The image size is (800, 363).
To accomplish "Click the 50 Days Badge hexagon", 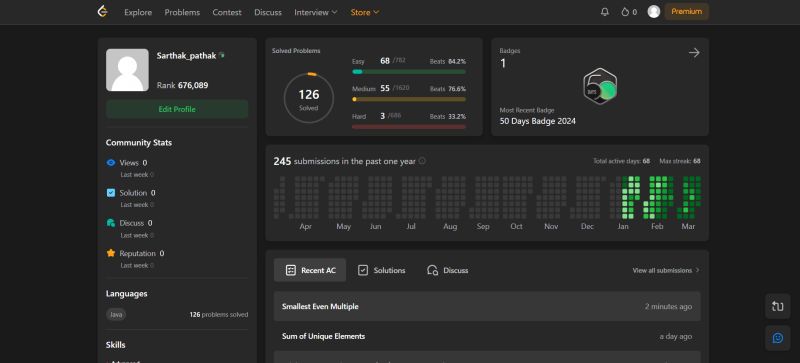I will (600, 86).
